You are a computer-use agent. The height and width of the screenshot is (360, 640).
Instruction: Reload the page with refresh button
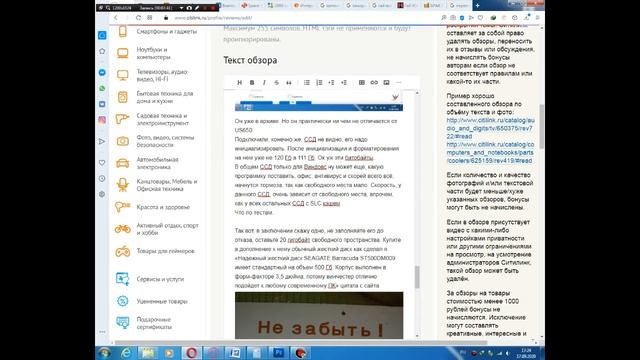coord(138,18)
